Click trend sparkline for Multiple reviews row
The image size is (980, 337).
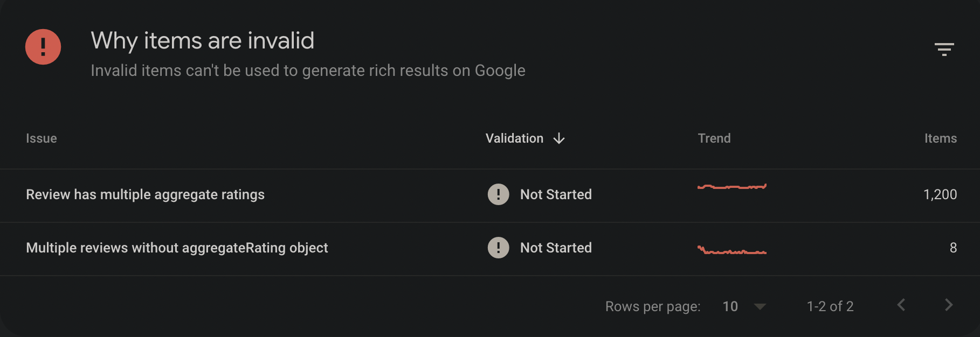pyautogui.click(x=732, y=250)
